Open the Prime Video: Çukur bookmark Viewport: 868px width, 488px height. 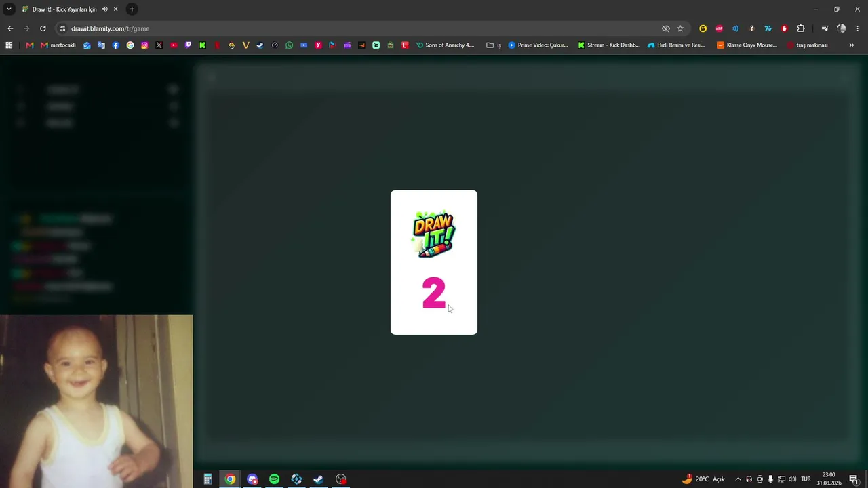coord(538,45)
